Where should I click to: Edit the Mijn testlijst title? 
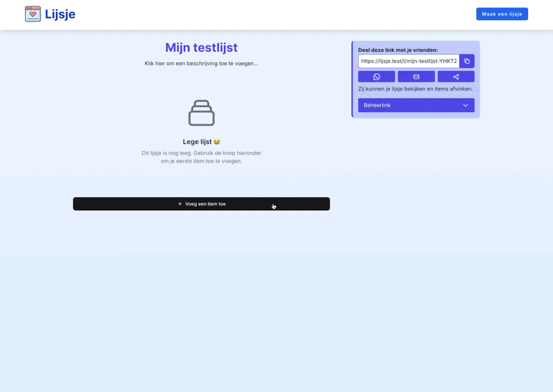click(x=201, y=47)
